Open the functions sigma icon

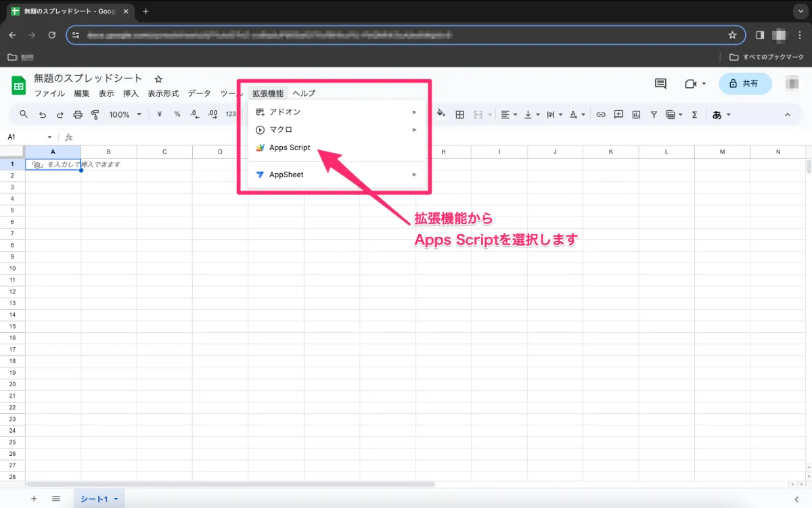[694, 114]
